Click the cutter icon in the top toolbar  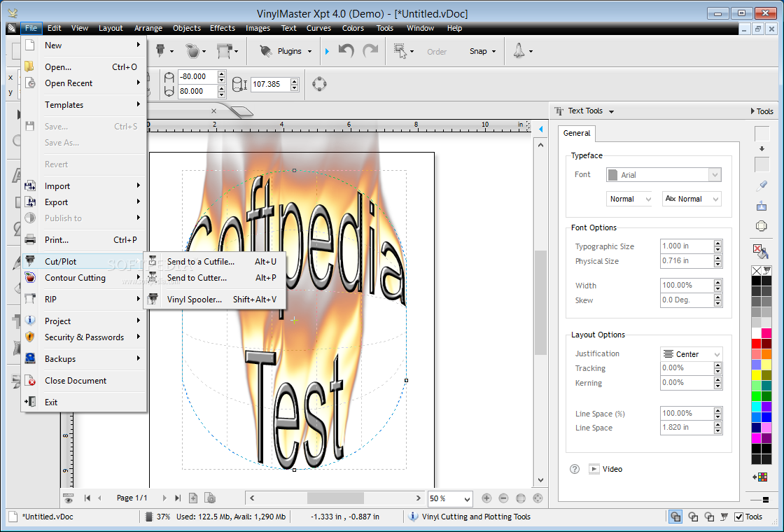click(x=160, y=51)
